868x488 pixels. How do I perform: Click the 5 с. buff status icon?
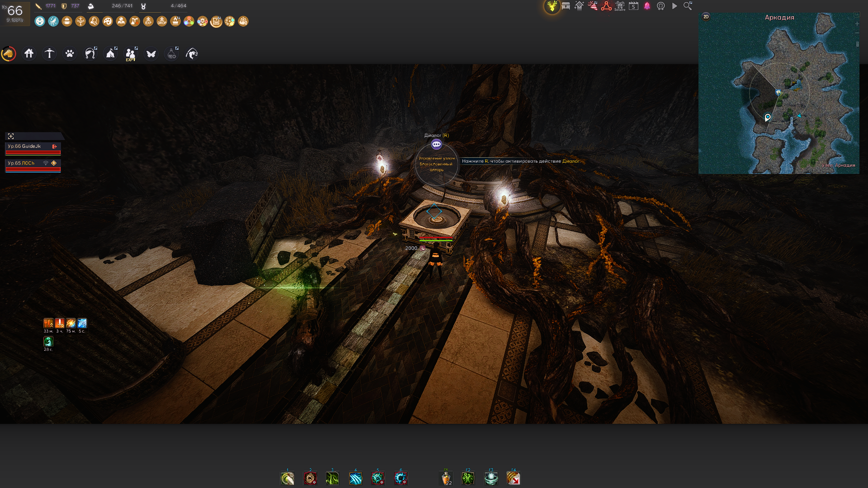(82, 323)
